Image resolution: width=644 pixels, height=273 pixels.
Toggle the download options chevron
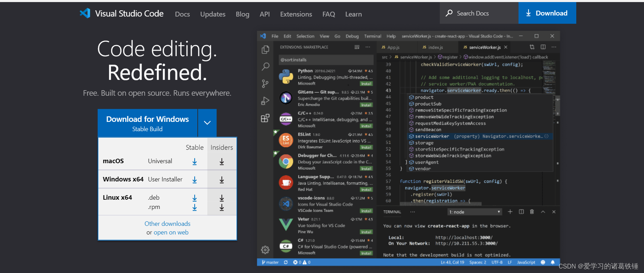[x=207, y=123]
